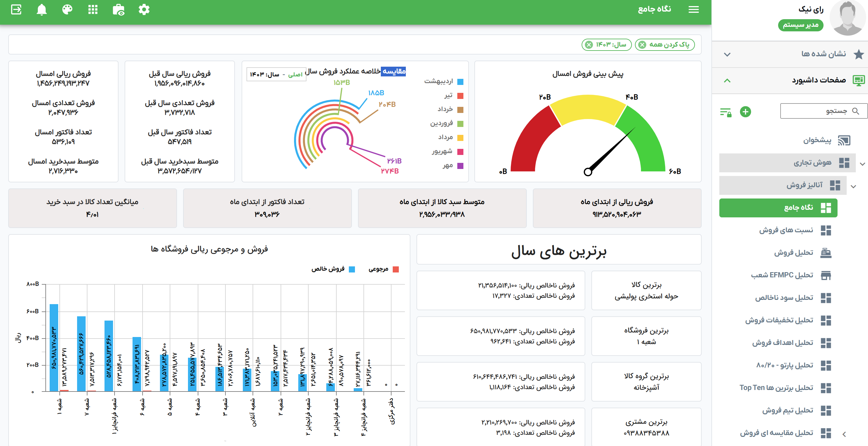This screenshot has width=868, height=446.
Task: Collapse the صفحات داشبورد section
Action: pyautogui.click(x=727, y=81)
